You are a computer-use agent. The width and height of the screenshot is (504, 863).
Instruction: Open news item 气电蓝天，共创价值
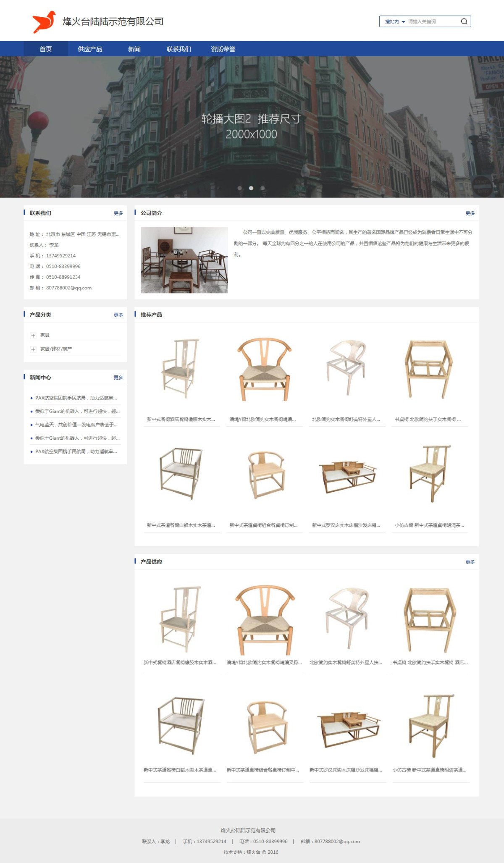tap(76, 425)
